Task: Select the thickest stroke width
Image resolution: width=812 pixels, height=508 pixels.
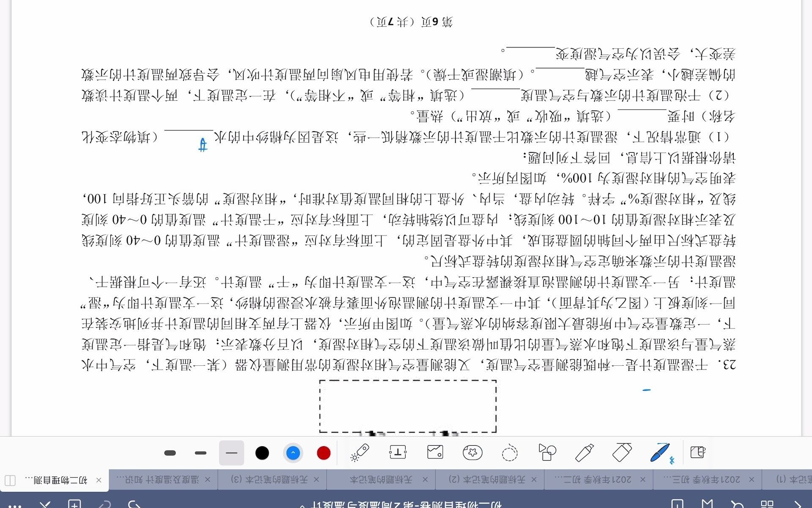Action: [170, 453]
